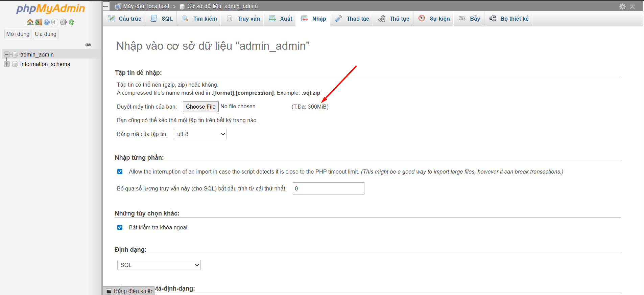Click the skip queries number input field
The width and height of the screenshot is (644, 295).
[328, 188]
